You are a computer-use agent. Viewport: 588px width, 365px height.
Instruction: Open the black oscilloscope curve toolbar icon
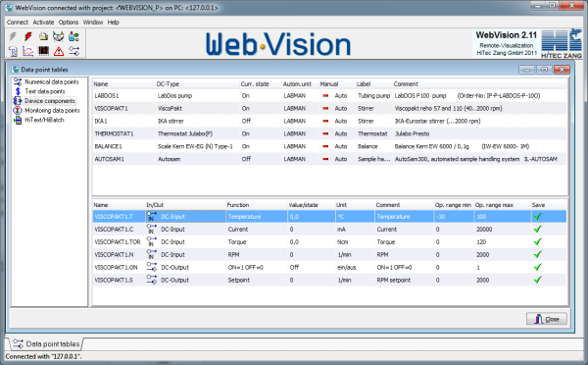tap(43, 51)
